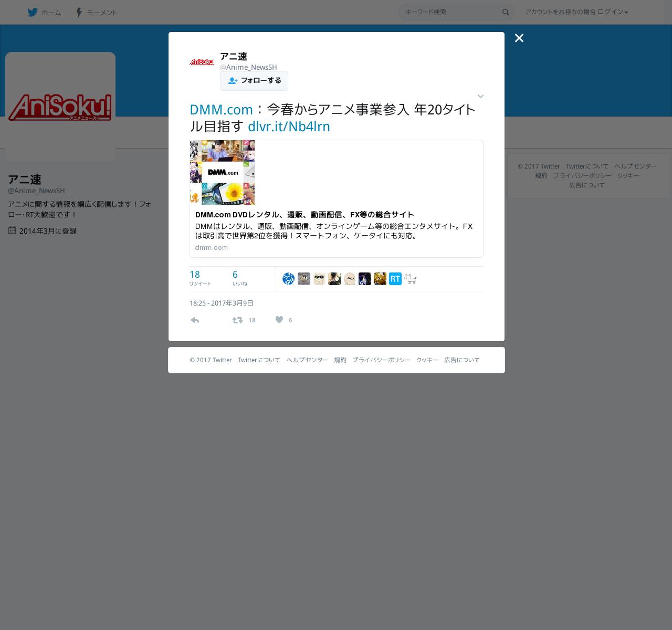Open ヘルプセンター in right sidebar footer
The width and height of the screenshot is (672, 630).
[635, 166]
